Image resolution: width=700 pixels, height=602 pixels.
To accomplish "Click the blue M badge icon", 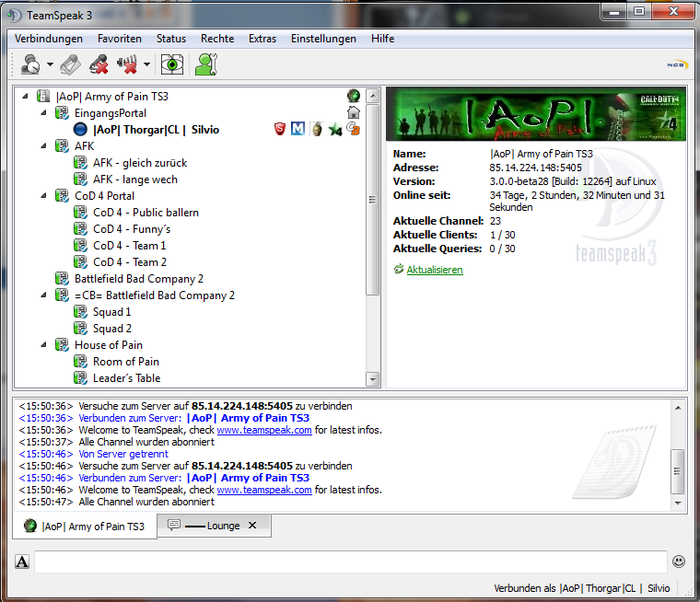I will pos(297,129).
